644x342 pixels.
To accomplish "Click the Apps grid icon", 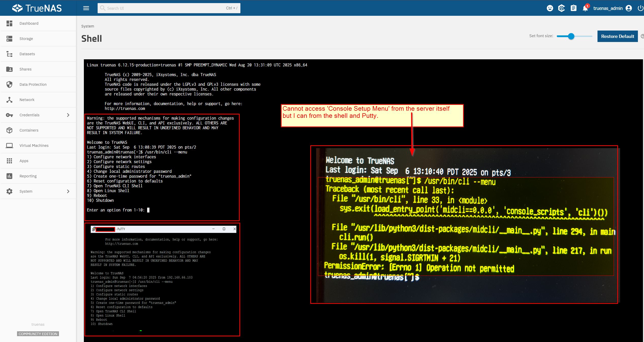I will [x=9, y=161].
